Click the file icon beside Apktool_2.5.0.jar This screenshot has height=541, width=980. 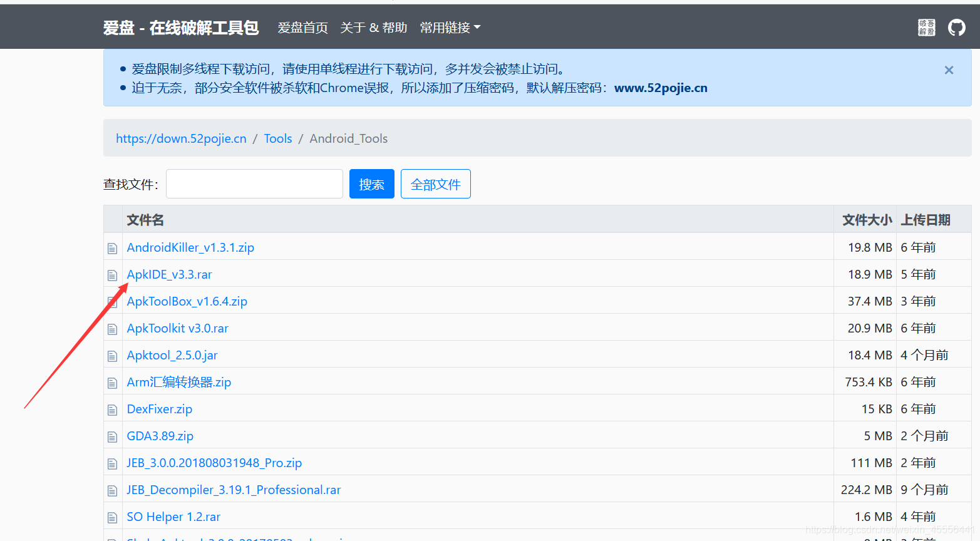(x=113, y=355)
